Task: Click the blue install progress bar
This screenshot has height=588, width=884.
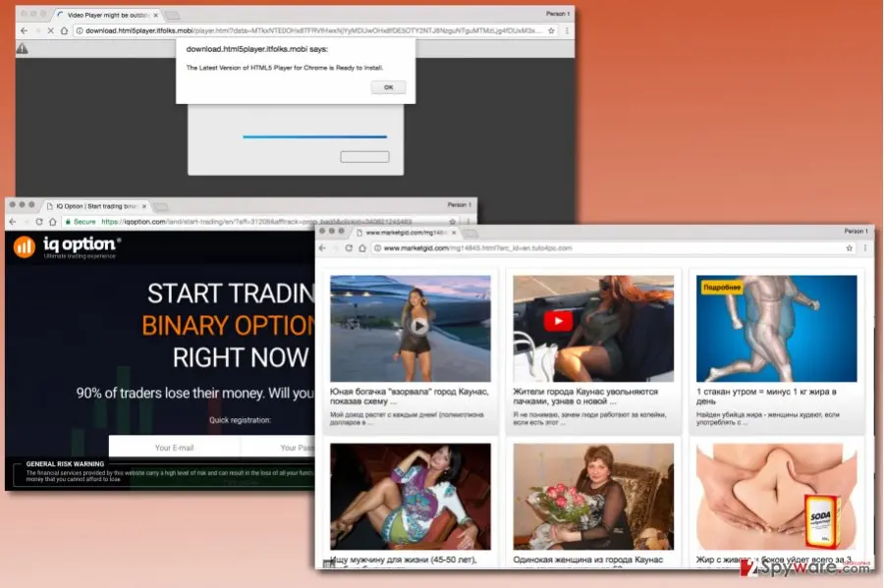Action: pyautogui.click(x=314, y=136)
